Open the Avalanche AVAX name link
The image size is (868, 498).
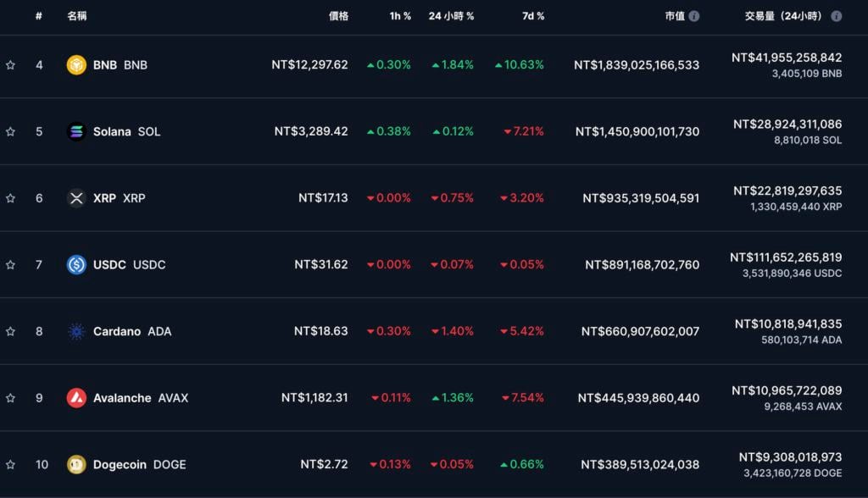coord(140,398)
